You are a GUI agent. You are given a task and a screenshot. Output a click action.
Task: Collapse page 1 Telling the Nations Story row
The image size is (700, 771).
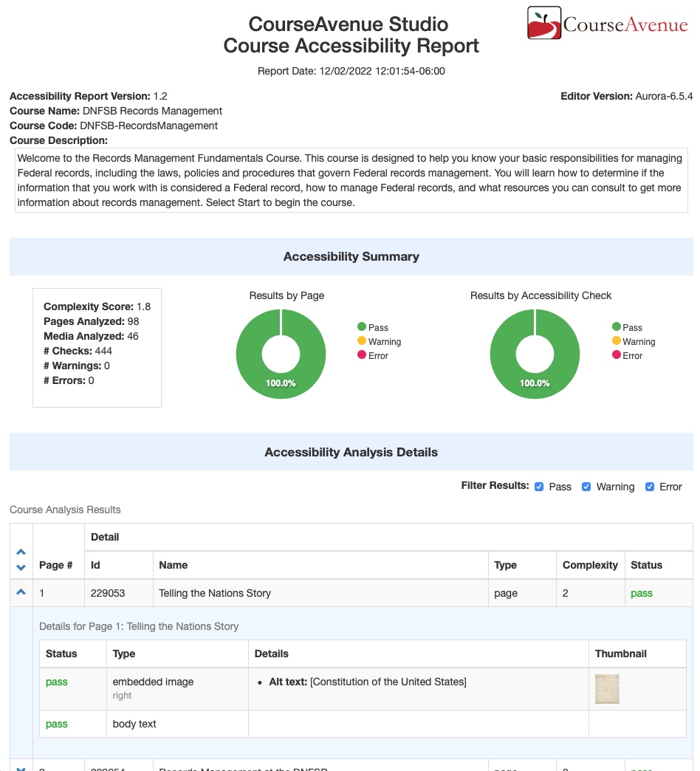click(21, 592)
